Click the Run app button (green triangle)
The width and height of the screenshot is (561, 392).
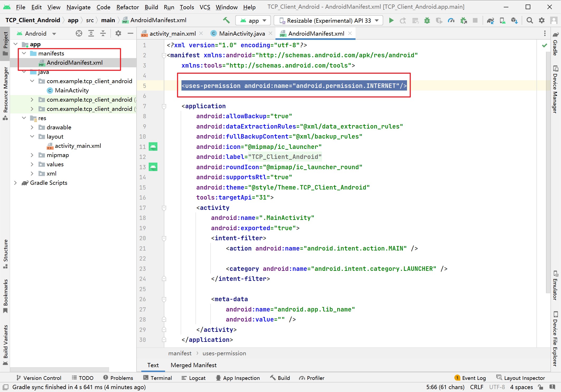click(x=391, y=20)
